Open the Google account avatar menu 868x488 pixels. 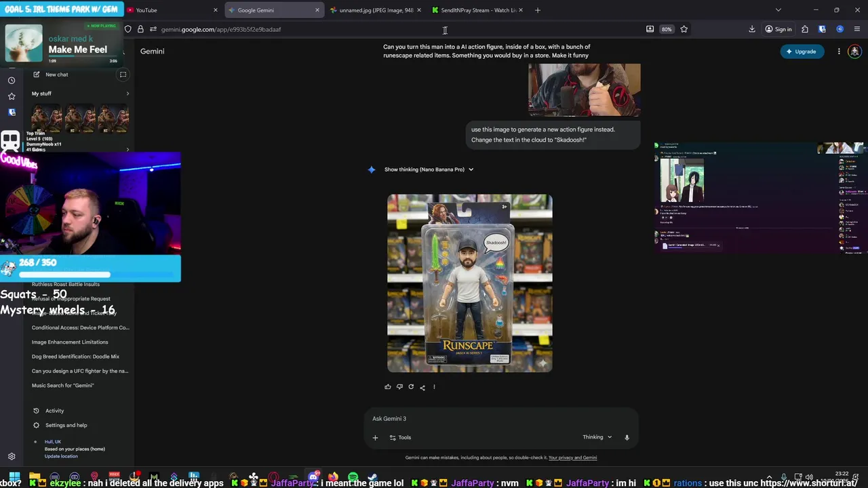pos(854,52)
